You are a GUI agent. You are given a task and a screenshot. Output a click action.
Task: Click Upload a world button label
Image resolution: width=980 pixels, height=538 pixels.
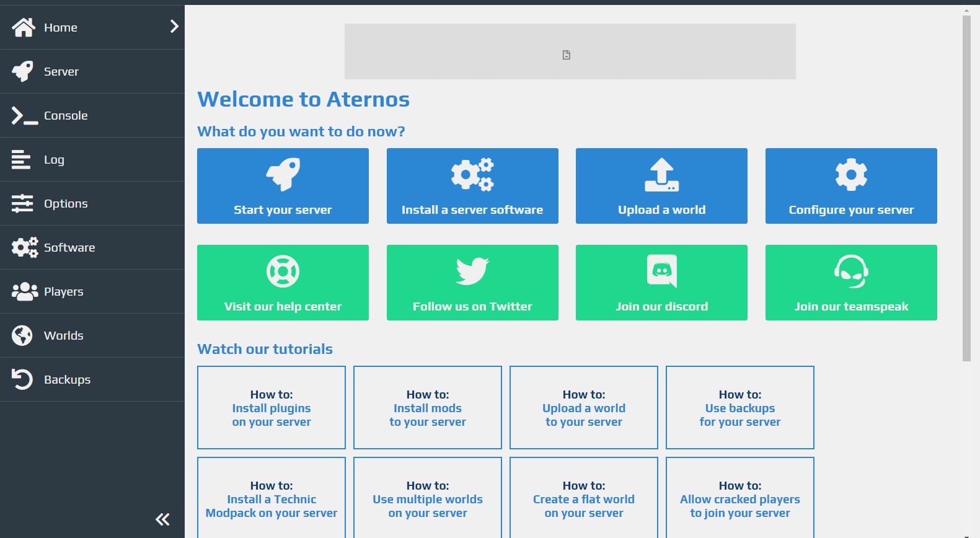click(x=661, y=210)
